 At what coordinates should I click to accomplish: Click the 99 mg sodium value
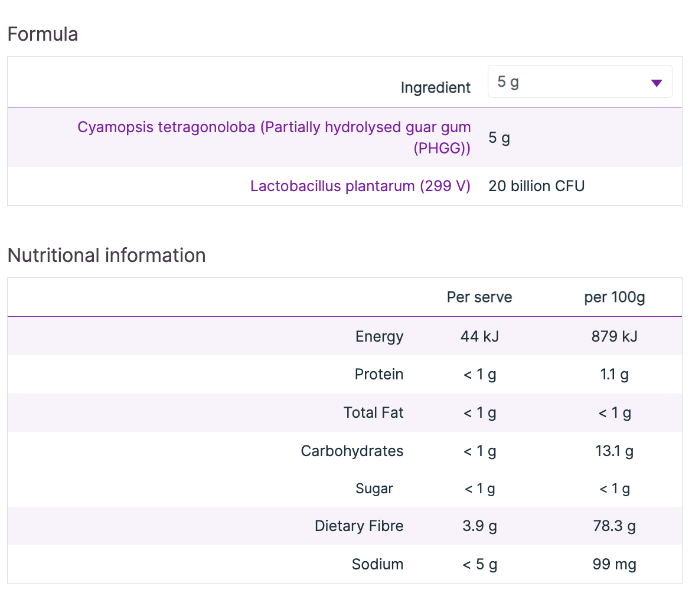pyautogui.click(x=614, y=565)
